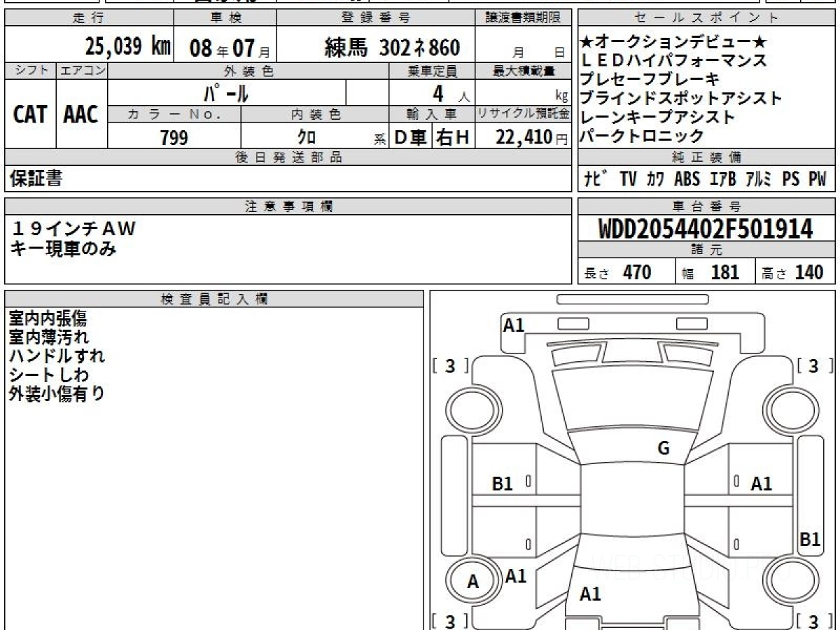The width and height of the screenshot is (840, 630).
Task: Select sales point ブラインドスポットアシスト
Action: [x=681, y=98]
